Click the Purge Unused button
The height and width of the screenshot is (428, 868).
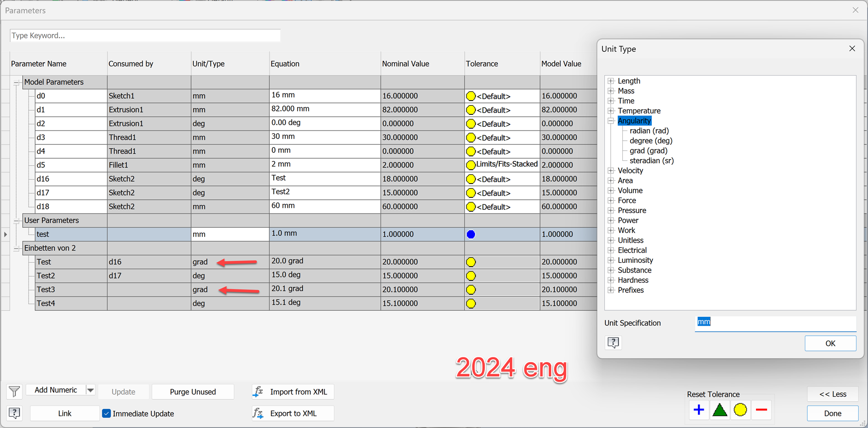(193, 392)
